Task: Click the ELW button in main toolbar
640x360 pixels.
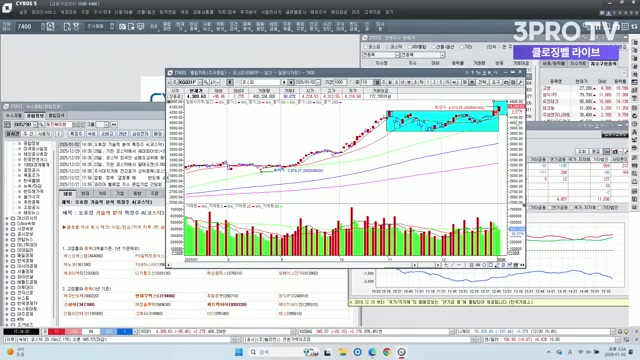Action: coord(154,27)
